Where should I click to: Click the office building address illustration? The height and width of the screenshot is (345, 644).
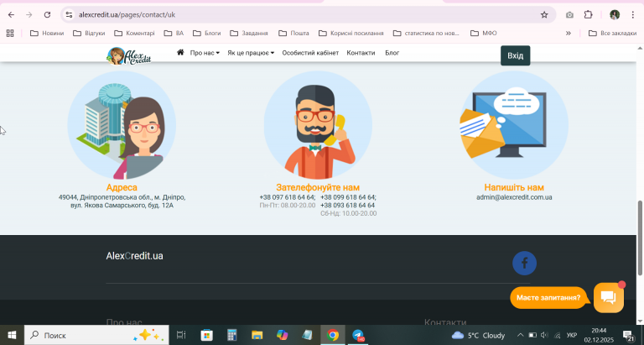point(122,125)
